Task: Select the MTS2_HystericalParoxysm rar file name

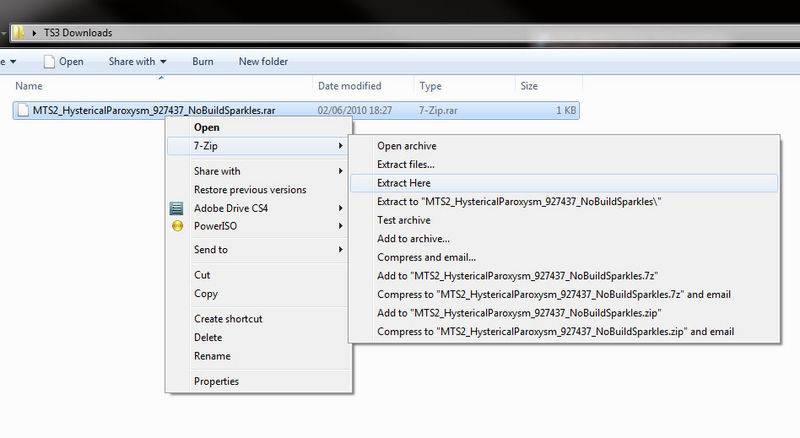Action: (154, 110)
